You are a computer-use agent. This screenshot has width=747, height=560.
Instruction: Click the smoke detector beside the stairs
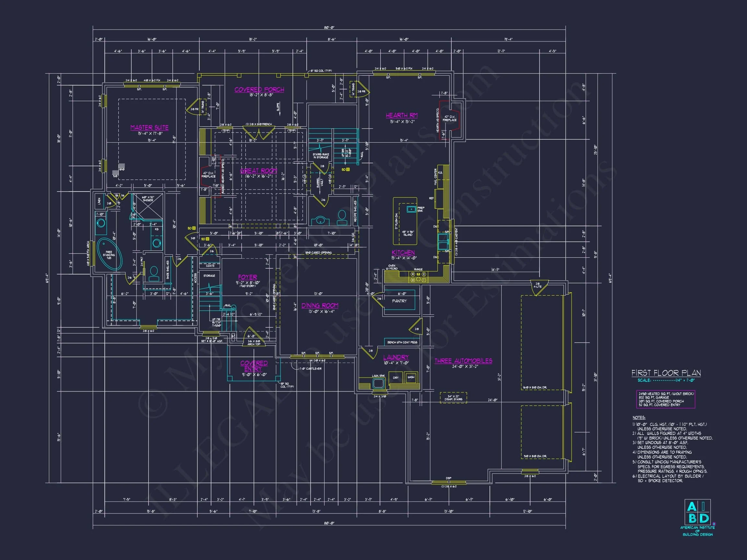point(348,169)
